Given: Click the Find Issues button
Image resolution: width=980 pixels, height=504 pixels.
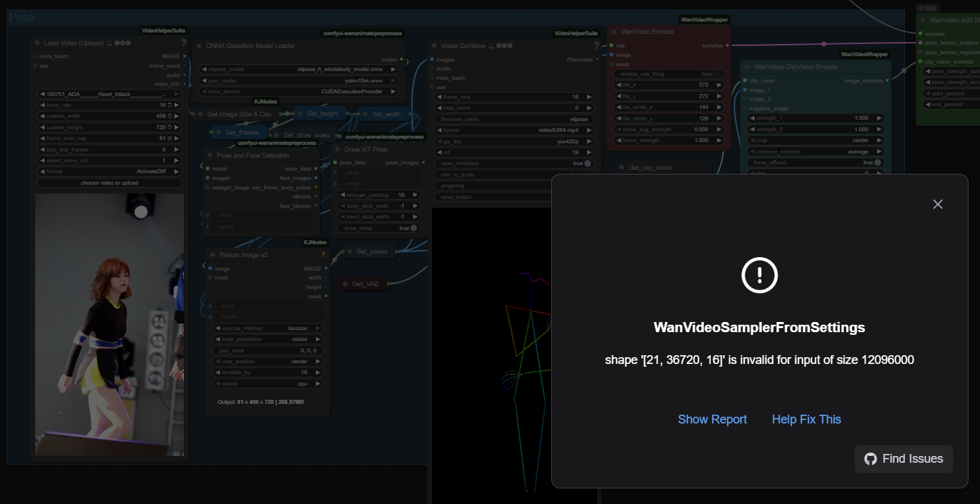Looking at the screenshot, I should coord(904,459).
